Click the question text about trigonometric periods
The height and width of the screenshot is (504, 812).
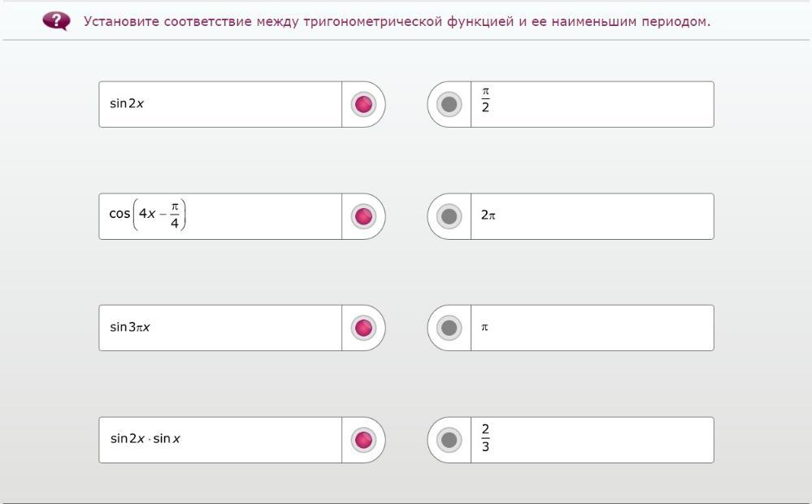(x=397, y=21)
